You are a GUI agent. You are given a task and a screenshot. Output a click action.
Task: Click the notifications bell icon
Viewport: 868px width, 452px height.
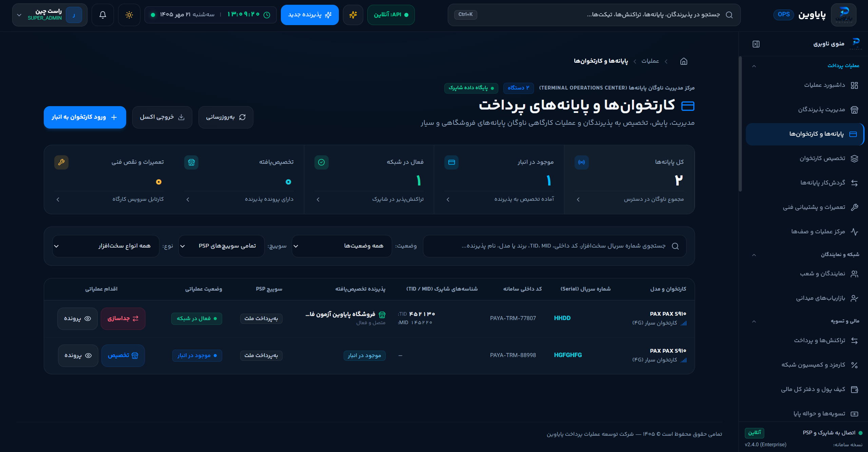(x=103, y=15)
